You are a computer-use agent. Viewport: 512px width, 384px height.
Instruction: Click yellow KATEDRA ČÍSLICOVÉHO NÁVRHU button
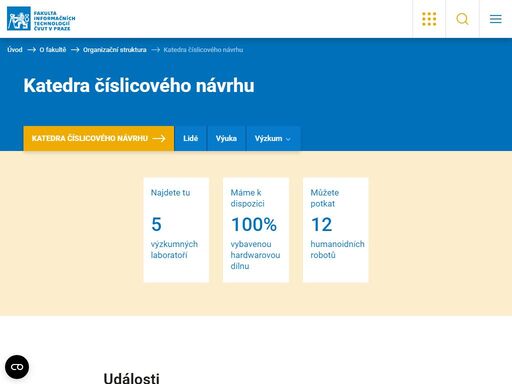pyautogui.click(x=99, y=138)
